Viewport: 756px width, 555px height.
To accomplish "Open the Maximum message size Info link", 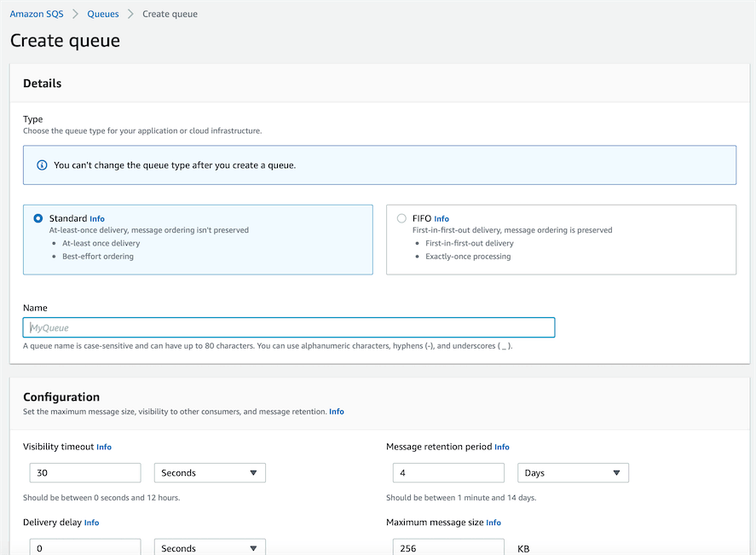I will [493, 523].
